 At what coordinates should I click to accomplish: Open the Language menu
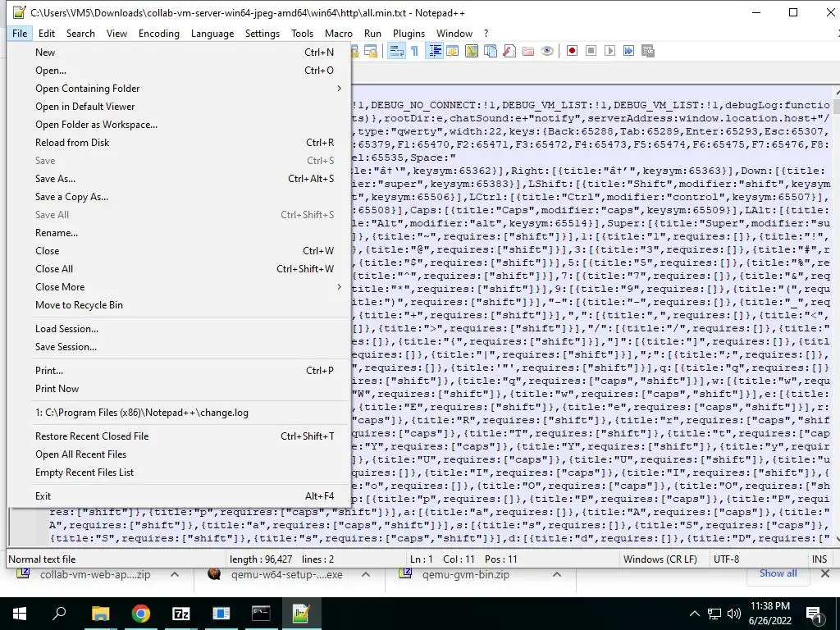(212, 33)
